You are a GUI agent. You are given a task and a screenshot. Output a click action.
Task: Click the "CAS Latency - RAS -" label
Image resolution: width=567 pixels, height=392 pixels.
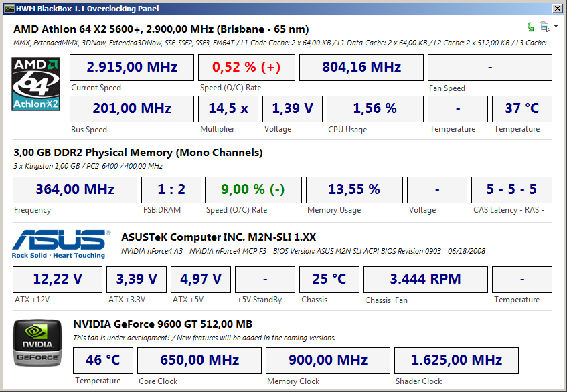508,210
